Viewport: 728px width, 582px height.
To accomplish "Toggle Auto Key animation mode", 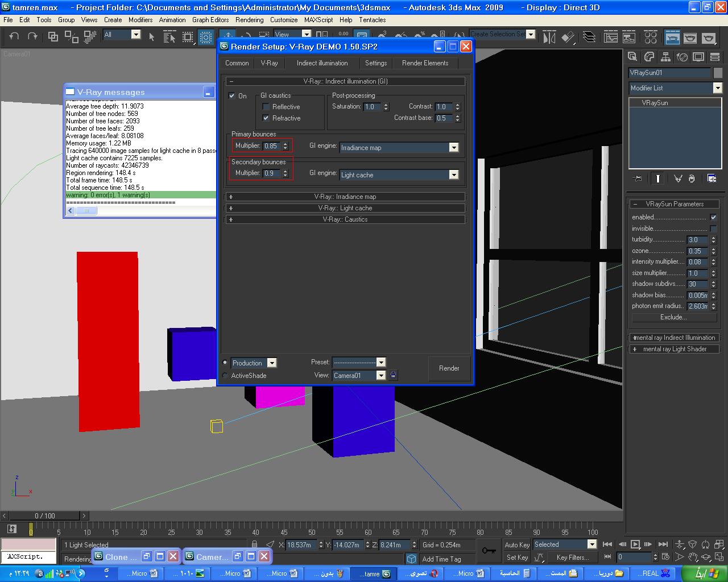I will pyautogui.click(x=517, y=544).
